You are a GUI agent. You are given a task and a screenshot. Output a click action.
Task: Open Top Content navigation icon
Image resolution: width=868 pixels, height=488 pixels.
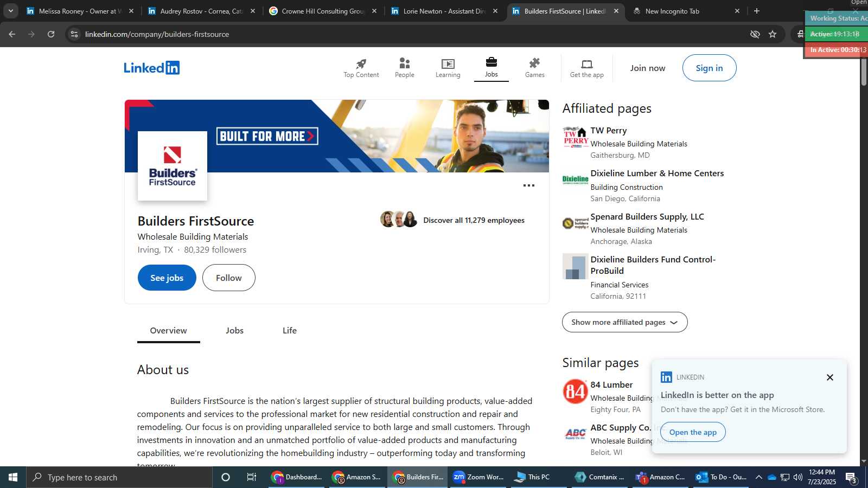tap(361, 63)
